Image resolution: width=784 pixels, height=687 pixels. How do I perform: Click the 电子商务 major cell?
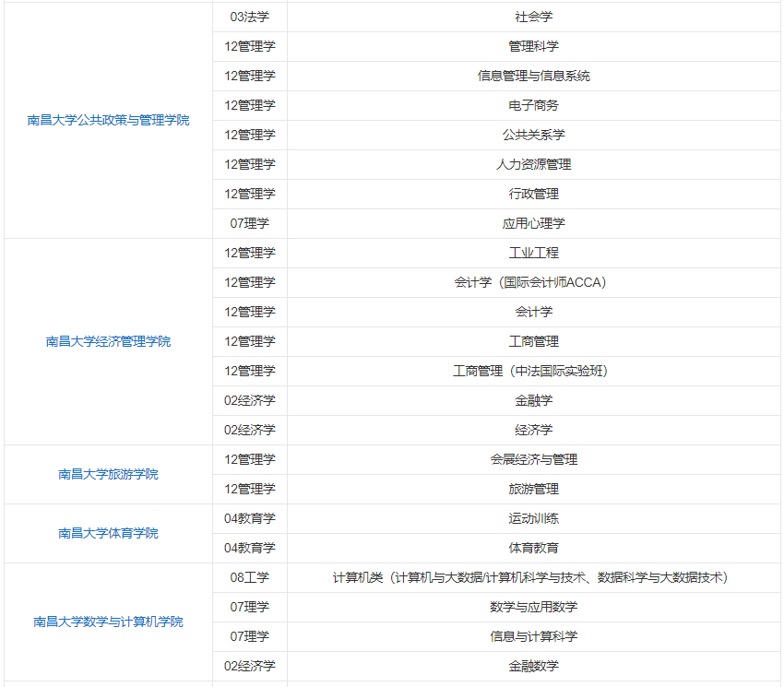point(533,105)
